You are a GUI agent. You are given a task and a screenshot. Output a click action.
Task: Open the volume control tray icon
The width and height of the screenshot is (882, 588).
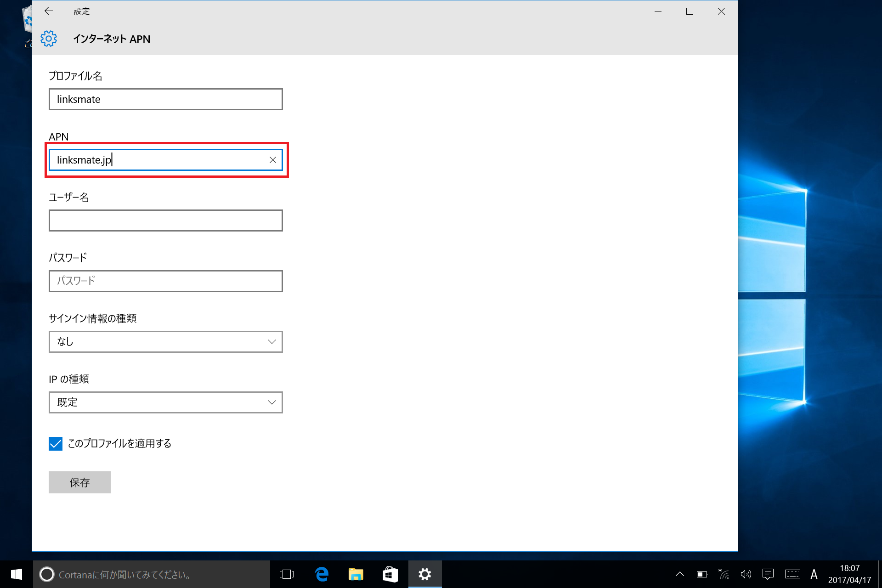pos(746,574)
